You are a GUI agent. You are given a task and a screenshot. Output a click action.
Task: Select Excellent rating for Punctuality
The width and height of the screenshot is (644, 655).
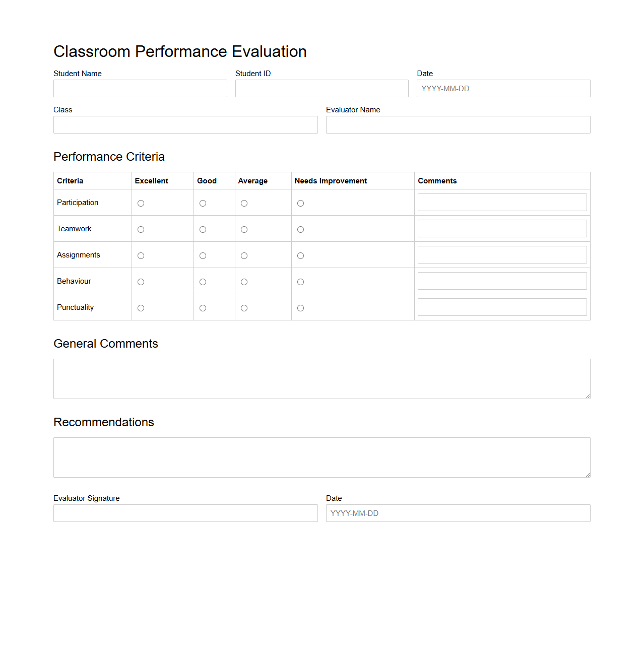pyautogui.click(x=141, y=308)
